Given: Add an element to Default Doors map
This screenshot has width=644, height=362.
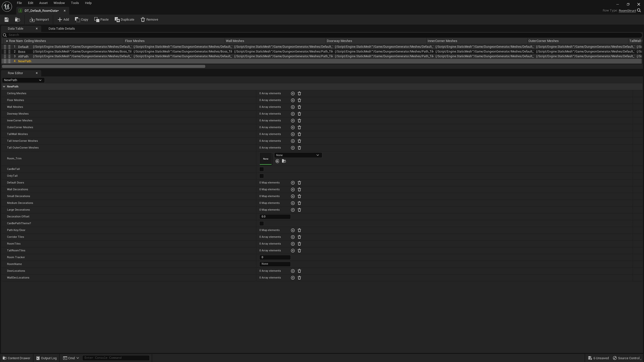Looking at the screenshot, I should 292,183.
